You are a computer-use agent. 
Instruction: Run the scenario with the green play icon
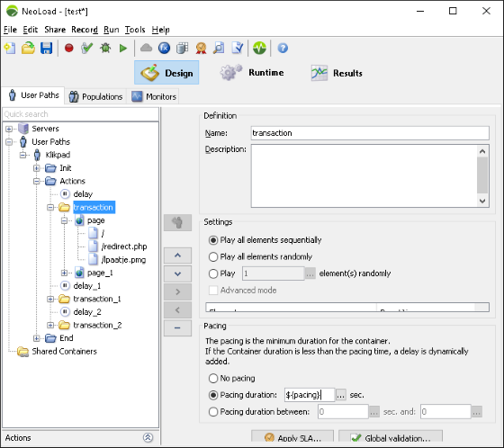[122, 49]
